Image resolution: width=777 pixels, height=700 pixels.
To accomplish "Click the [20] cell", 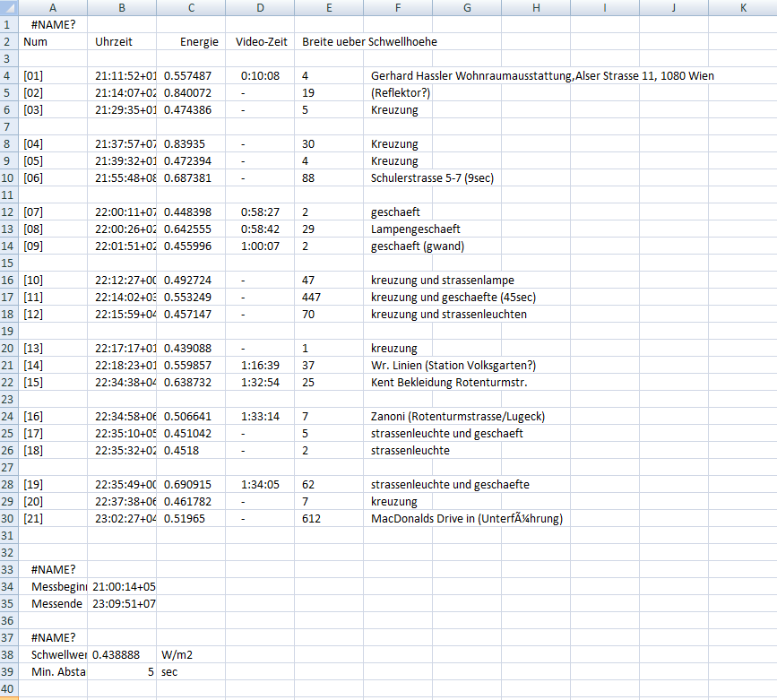I will point(53,501).
